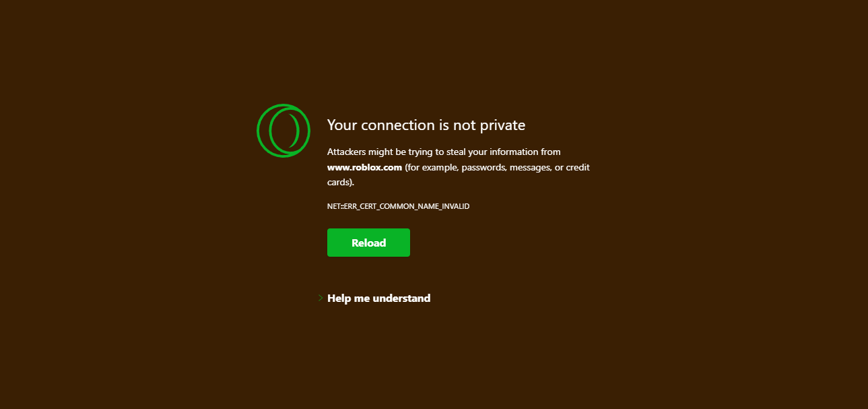
Task: Click the outer ring of the Opera logo
Action: tap(283, 105)
